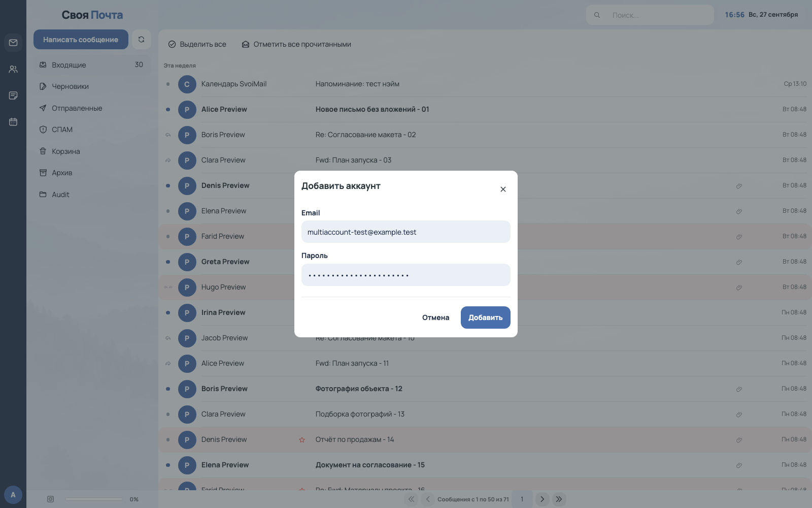Click the storage quota icon
Screen dimensions: 812x508
[x=51, y=499]
